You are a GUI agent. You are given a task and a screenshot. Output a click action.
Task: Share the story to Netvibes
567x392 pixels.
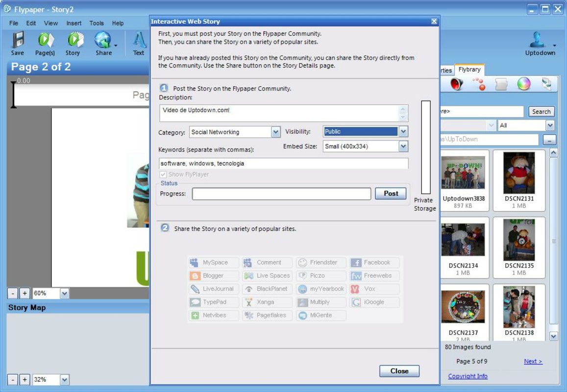tap(214, 315)
